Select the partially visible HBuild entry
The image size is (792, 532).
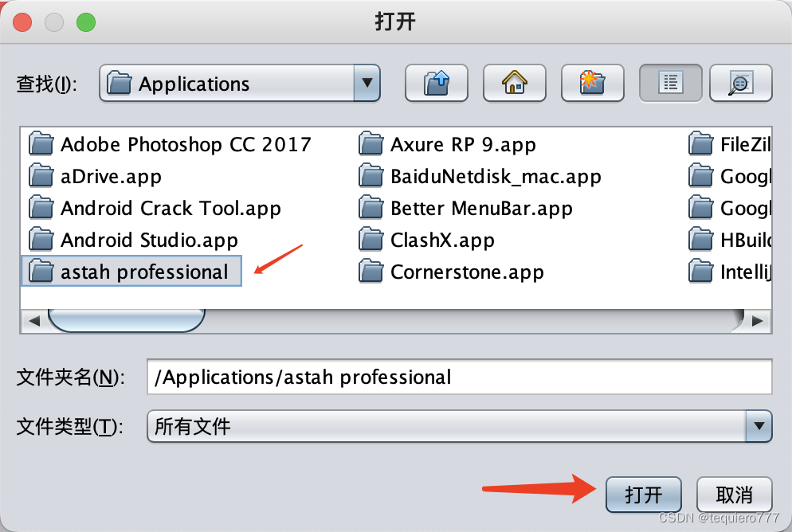point(729,240)
